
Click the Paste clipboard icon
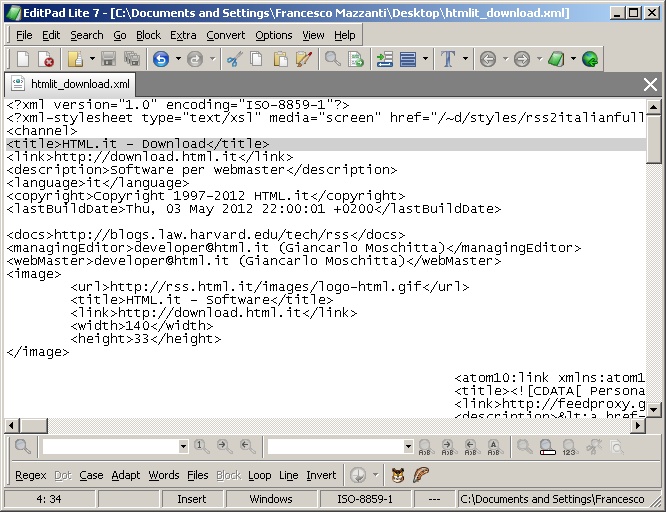coord(281,60)
